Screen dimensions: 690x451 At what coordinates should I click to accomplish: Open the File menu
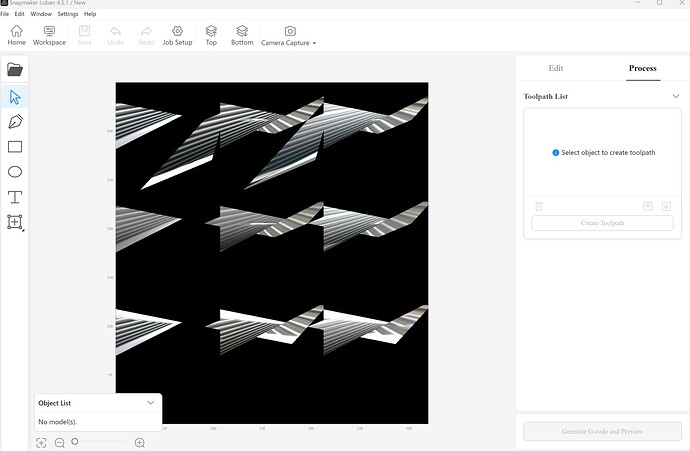point(4,14)
